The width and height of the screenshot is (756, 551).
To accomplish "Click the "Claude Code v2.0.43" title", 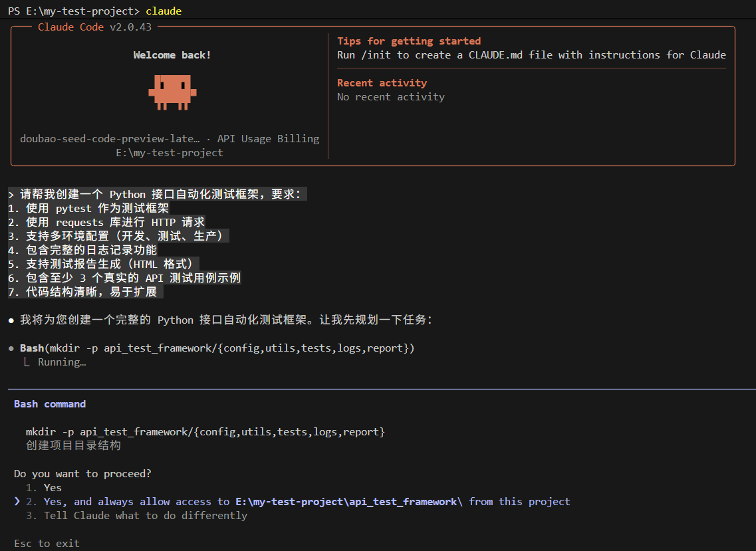I will click(94, 27).
